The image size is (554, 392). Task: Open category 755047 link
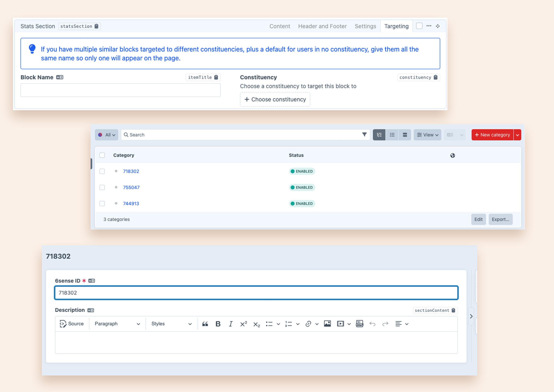pos(131,188)
